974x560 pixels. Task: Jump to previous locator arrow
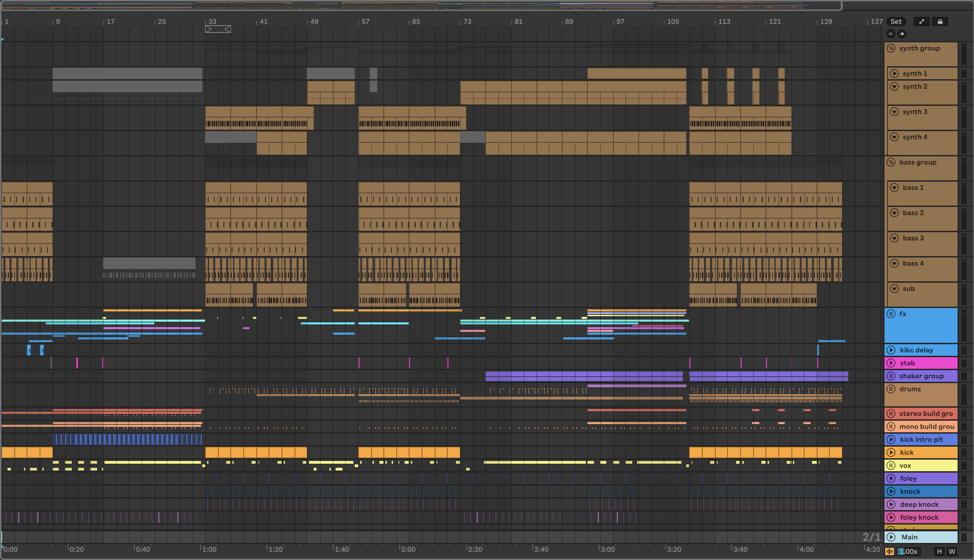tap(891, 34)
